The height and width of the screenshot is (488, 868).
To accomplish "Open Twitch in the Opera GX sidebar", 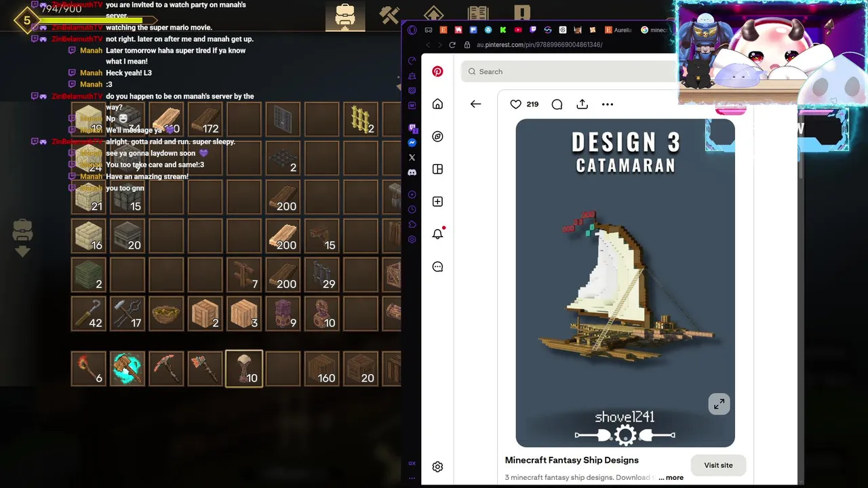I will (412, 127).
